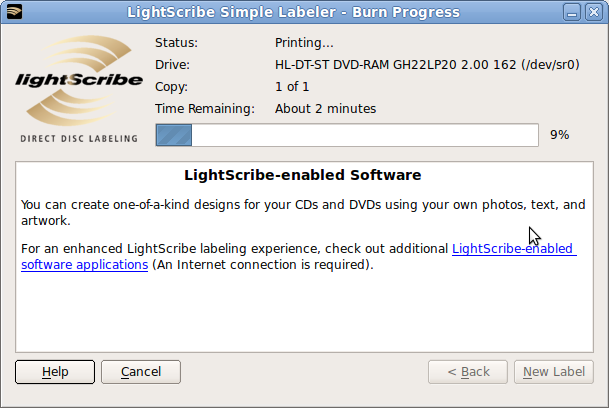This screenshot has height=408, width=609.
Task: Click the LightScribe logo image
Action: (x=79, y=80)
